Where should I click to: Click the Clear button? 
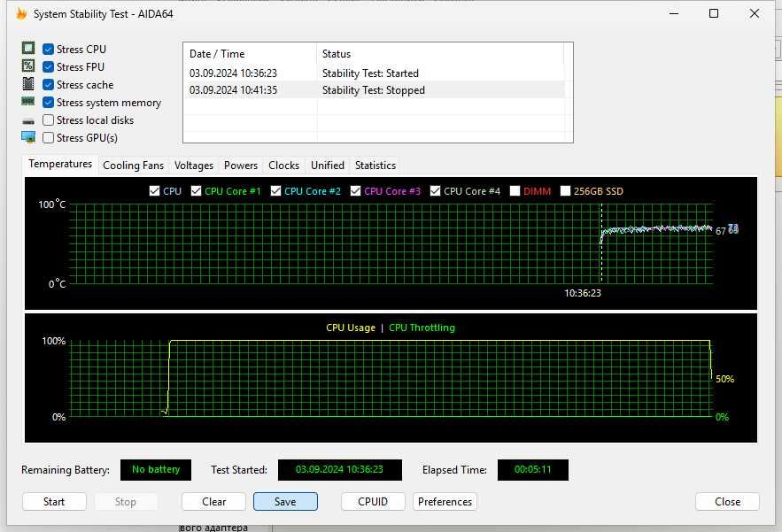click(214, 502)
